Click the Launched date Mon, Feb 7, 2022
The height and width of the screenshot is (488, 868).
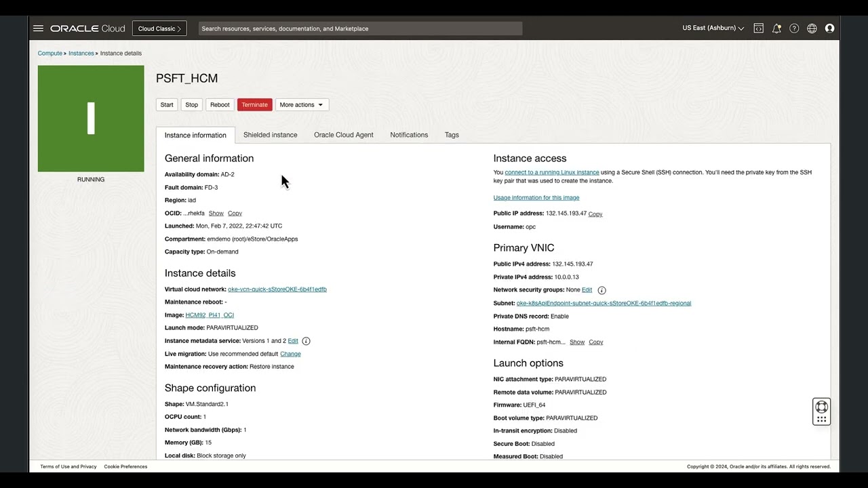pyautogui.click(x=239, y=226)
